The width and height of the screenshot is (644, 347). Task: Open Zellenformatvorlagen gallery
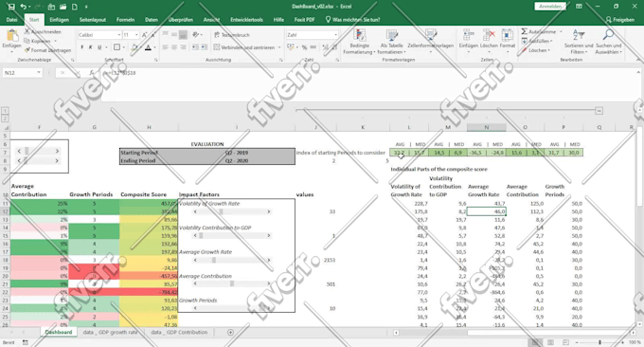pyautogui.click(x=430, y=42)
